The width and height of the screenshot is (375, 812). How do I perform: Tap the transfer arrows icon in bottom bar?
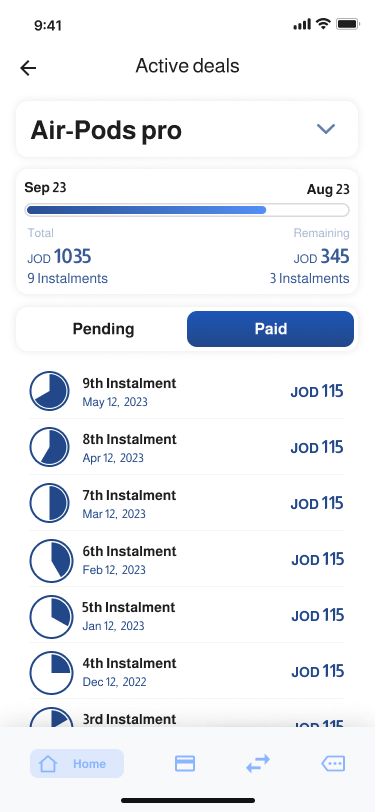coord(258,763)
